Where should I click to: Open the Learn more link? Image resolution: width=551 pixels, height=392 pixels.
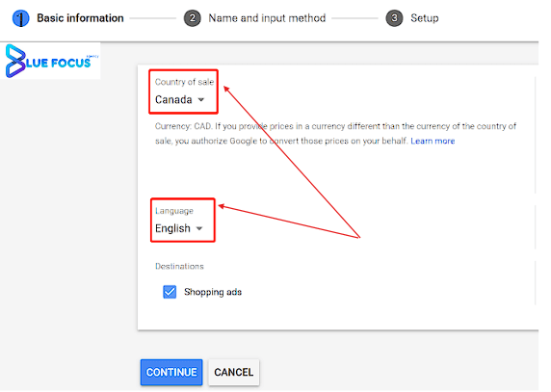[x=433, y=141]
